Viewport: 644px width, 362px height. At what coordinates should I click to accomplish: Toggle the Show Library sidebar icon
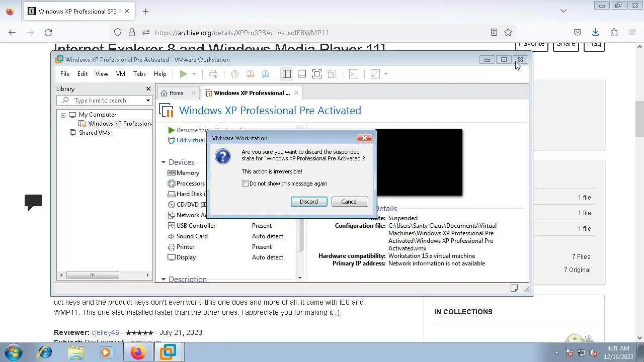click(287, 74)
